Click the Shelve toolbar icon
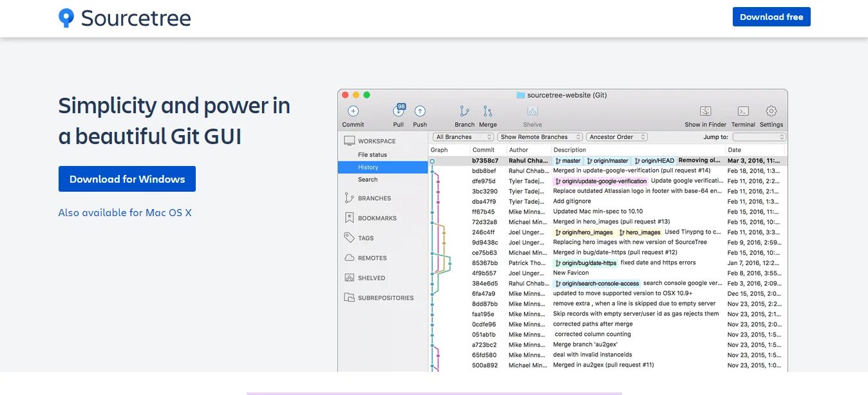The width and height of the screenshot is (868, 395). tap(532, 111)
